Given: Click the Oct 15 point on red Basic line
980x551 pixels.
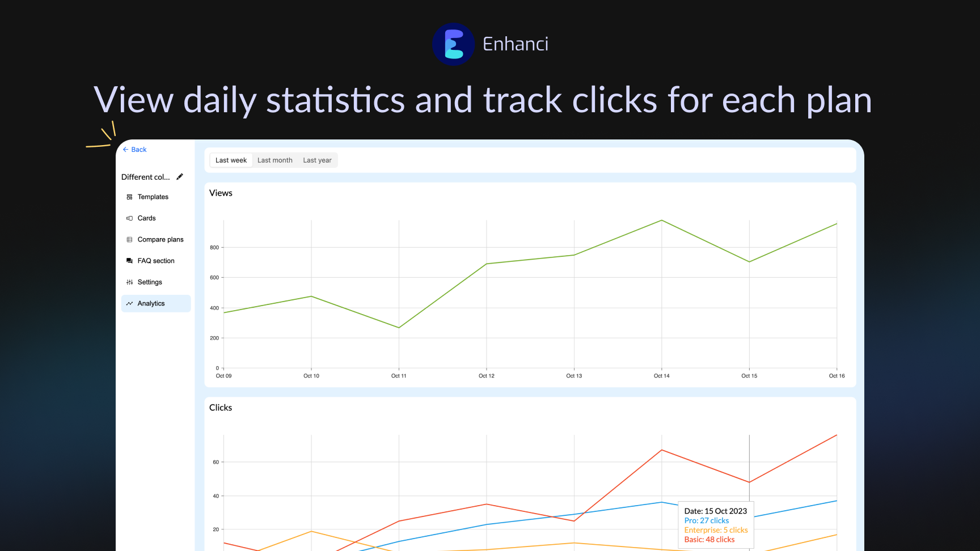Looking at the screenshot, I should click(x=749, y=482).
